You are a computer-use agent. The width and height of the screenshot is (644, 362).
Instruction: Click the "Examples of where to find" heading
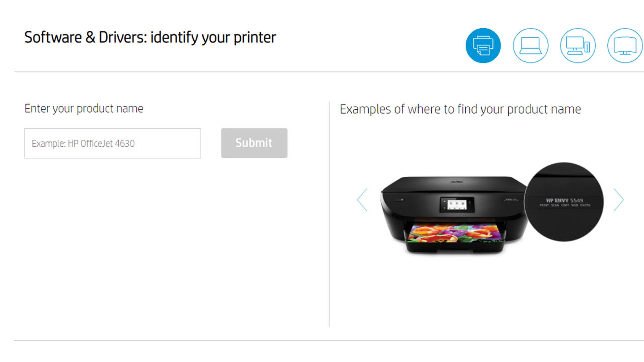tap(460, 109)
